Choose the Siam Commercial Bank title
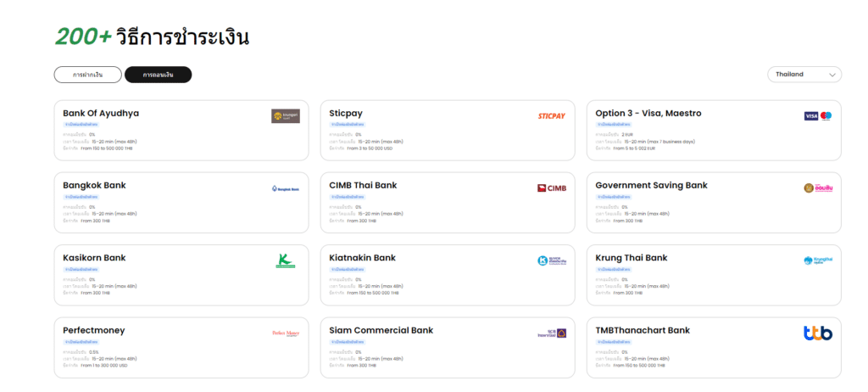This screenshot has width=868, height=392. coord(381,330)
